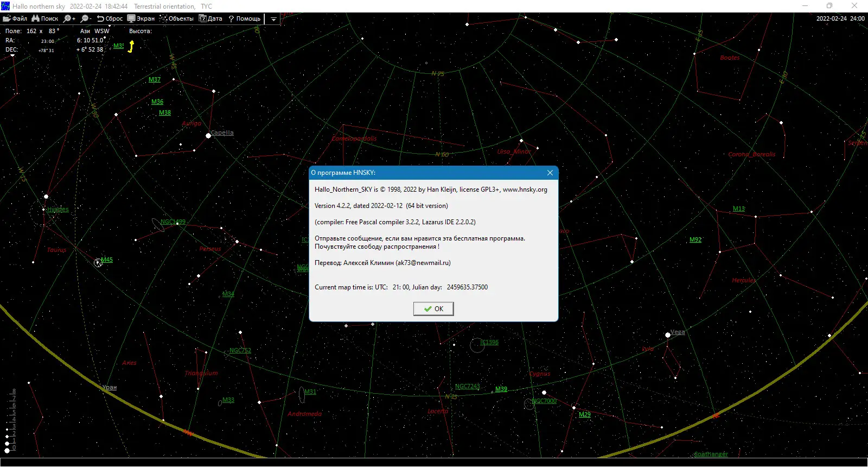
Task: Minimize the Hallo northern sky window
Action: click(805, 6)
